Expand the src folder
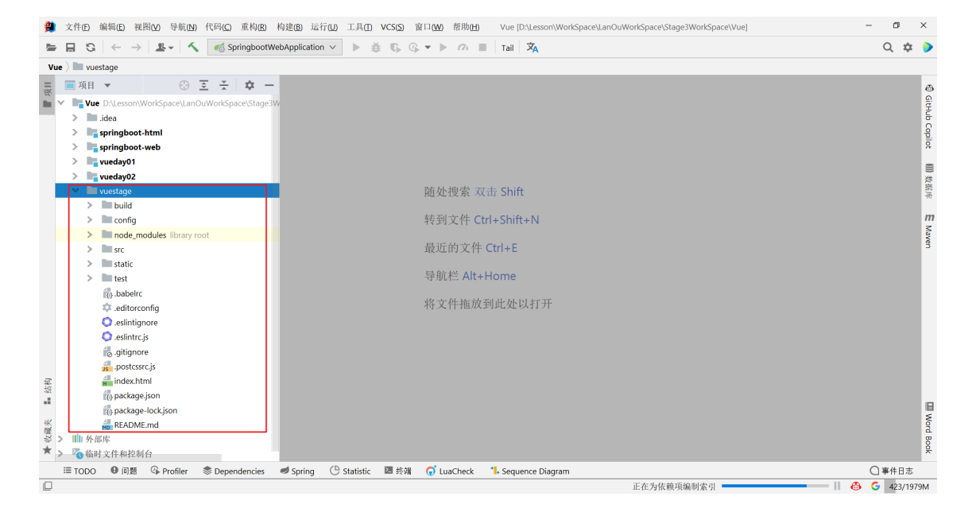 pyautogui.click(x=90, y=249)
